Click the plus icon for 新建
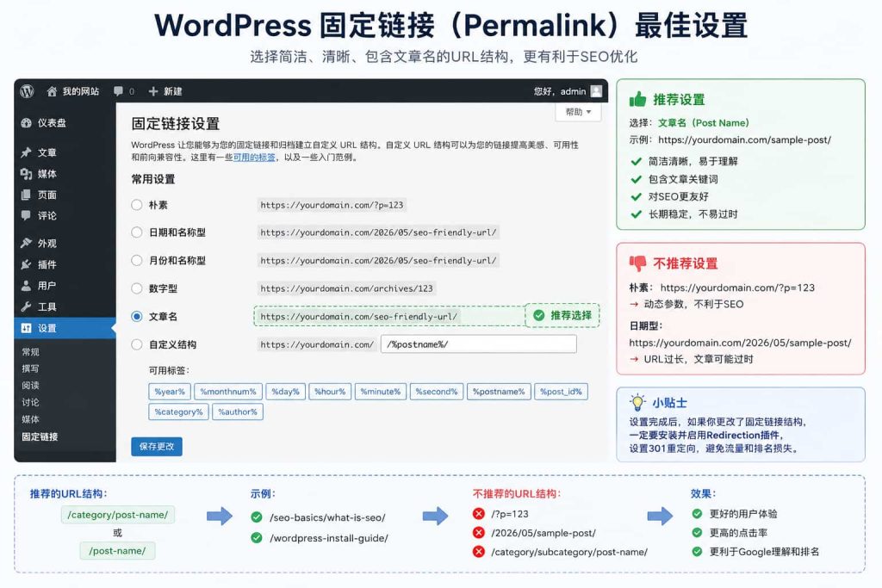This screenshot has width=882, height=588. coord(153,91)
